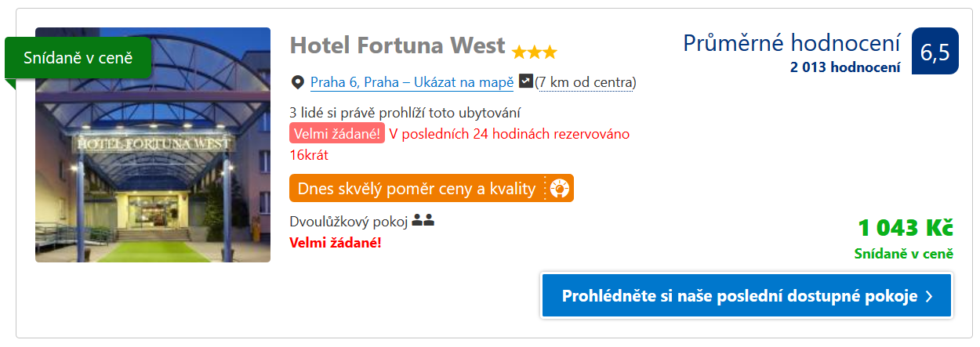Open the Hotel Fortuna West photo
Image resolution: width=980 pixels, height=347 pixels.
pyautogui.click(x=153, y=145)
